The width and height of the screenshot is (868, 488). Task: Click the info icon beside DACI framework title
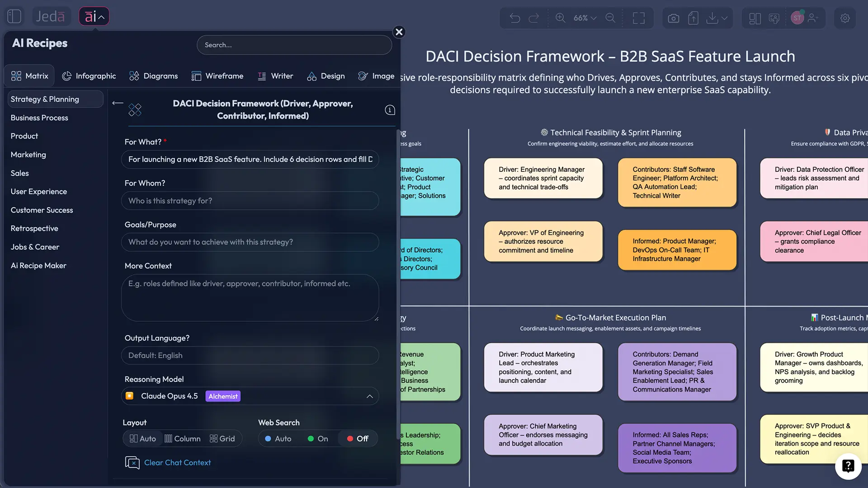click(x=389, y=109)
